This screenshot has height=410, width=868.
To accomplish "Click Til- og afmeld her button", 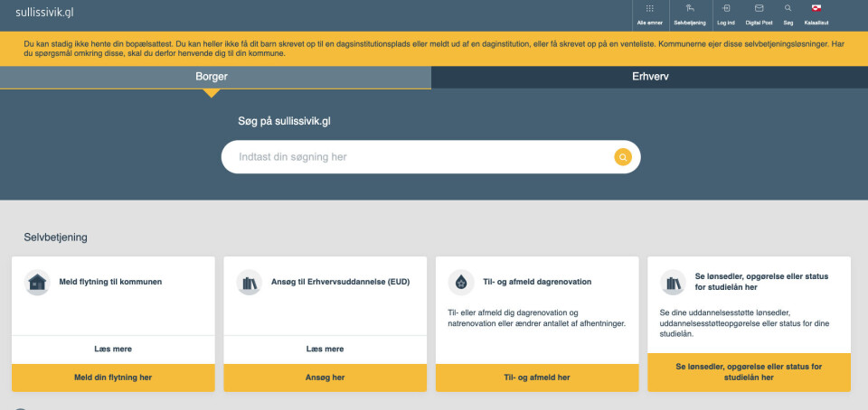I will coord(537,377).
